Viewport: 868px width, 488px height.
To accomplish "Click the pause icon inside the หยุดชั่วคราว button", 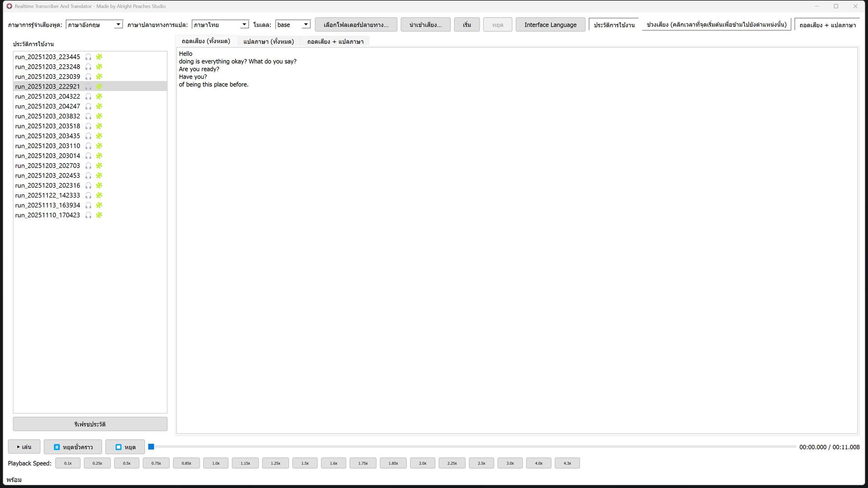I will [57, 447].
